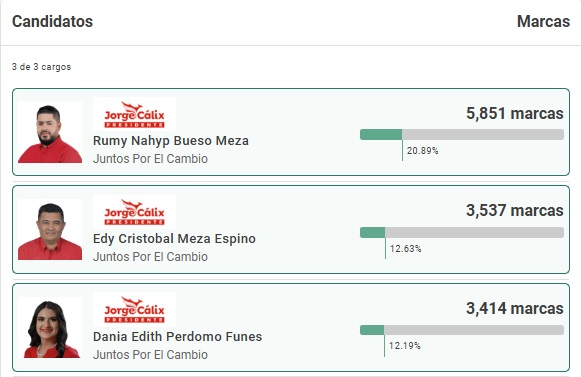Viewport: 581px width, 377px height.
Task: Click the 12.63% progress bar
Action: point(462,232)
